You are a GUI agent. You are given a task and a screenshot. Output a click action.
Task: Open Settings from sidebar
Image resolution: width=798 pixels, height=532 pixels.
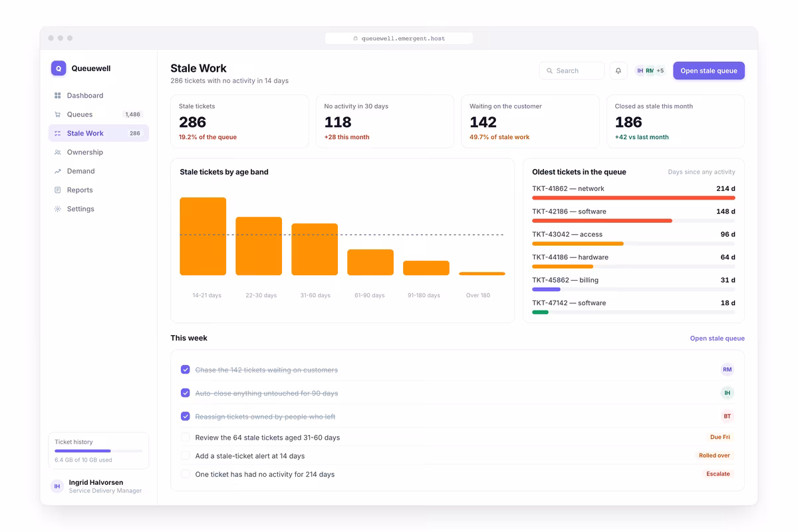click(x=98, y=209)
